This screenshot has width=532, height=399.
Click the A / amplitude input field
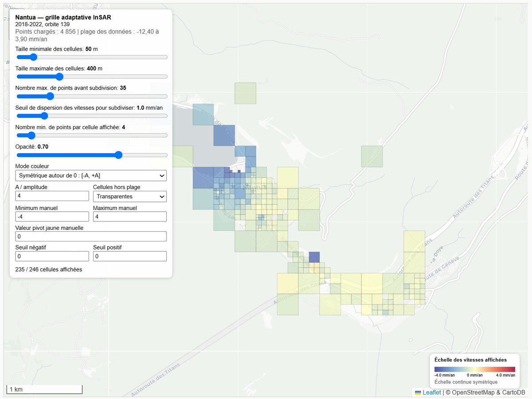click(52, 196)
